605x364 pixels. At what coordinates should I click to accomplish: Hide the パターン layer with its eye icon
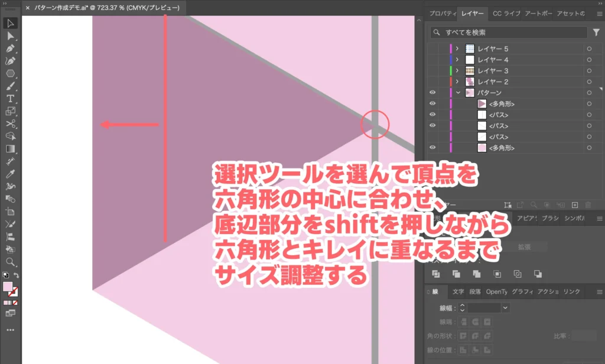(x=432, y=92)
